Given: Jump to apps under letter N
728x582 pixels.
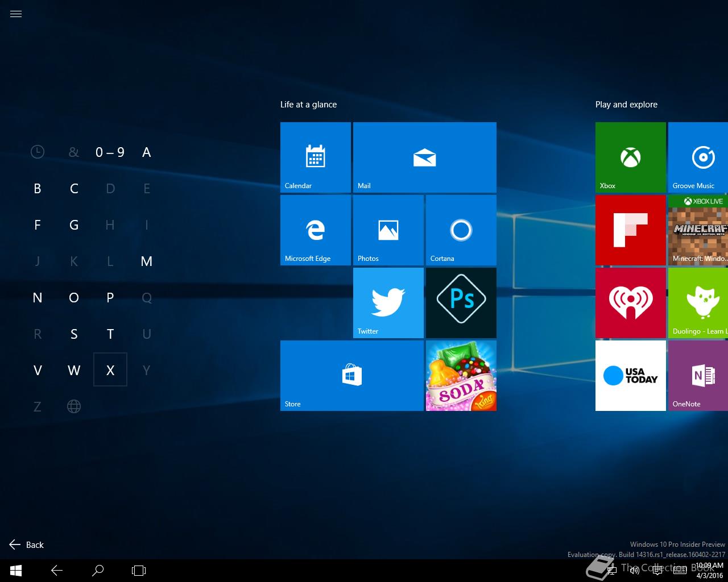Looking at the screenshot, I should pyautogui.click(x=38, y=297).
